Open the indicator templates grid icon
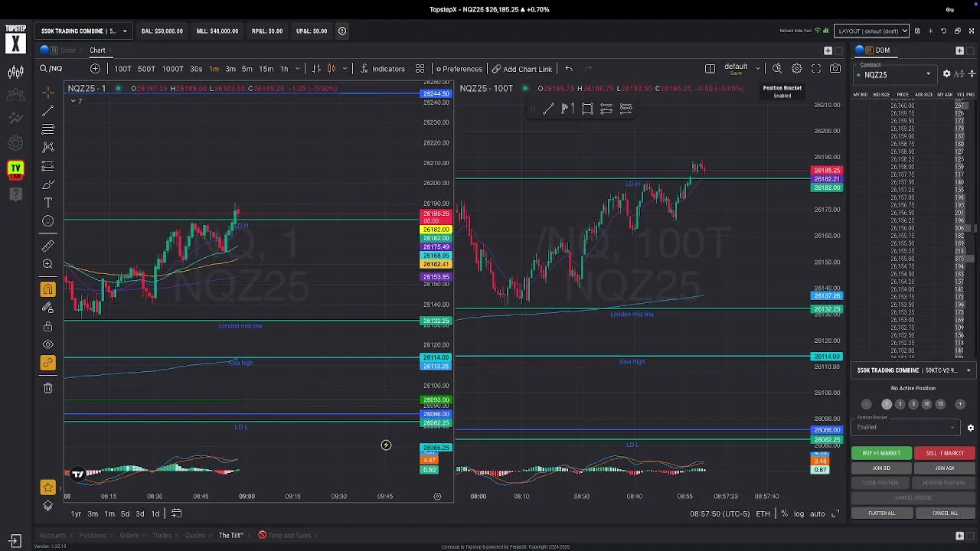Screen dimensions: 980x551 (420, 69)
